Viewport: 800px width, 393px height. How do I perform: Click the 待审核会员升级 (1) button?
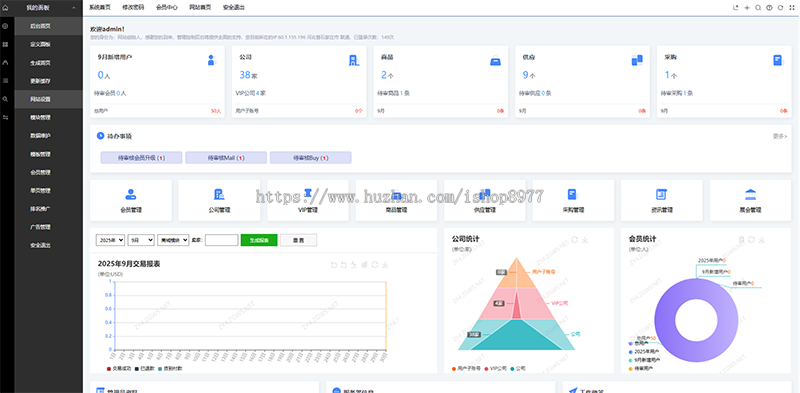(x=141, y=158)
